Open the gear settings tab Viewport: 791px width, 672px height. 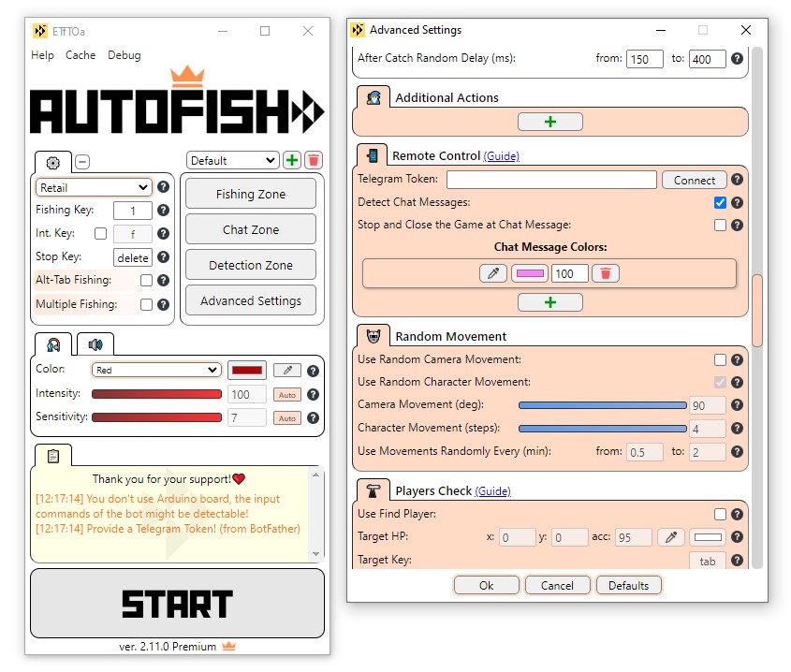(53, 163)
